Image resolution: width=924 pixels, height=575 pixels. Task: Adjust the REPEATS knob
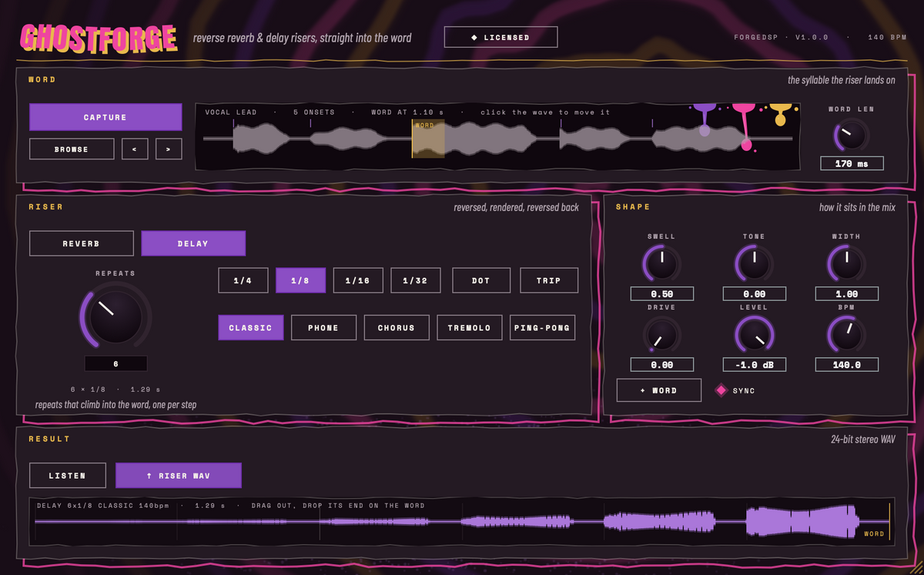(x=115, y=316)
